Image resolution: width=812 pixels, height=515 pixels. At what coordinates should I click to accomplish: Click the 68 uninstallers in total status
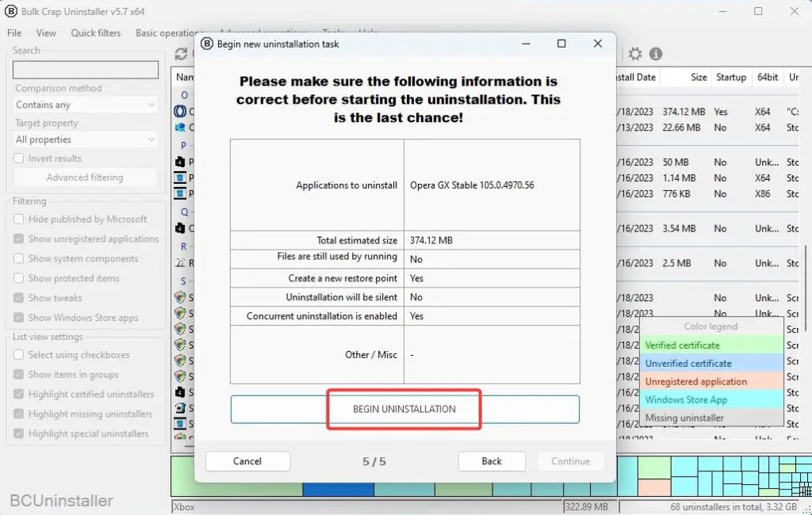click(x=733, y=507)
